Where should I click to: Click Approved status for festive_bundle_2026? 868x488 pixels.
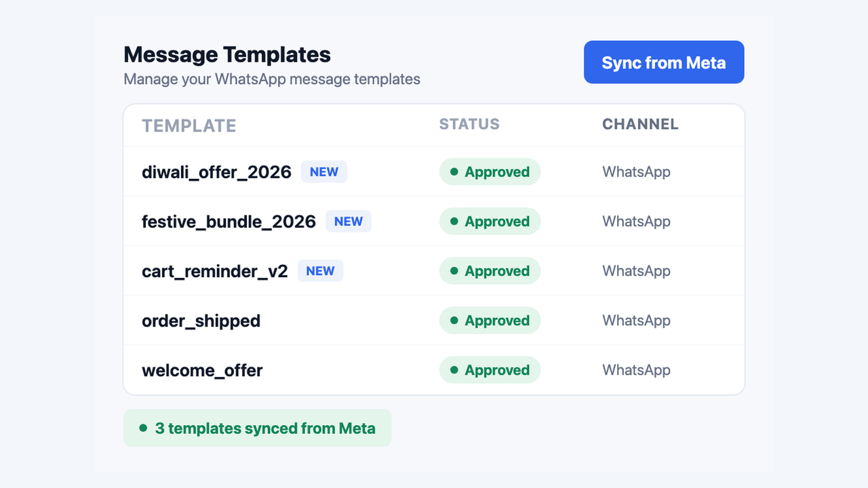point(490,222)
